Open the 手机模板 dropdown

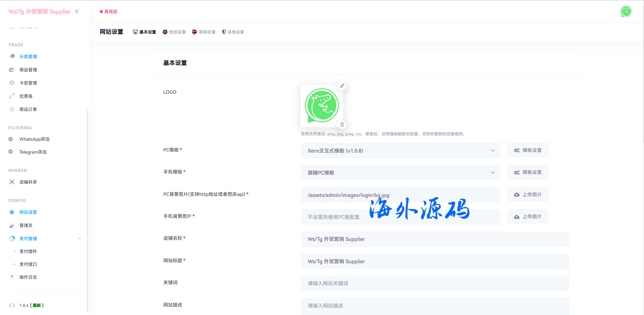tap(400, 173)
